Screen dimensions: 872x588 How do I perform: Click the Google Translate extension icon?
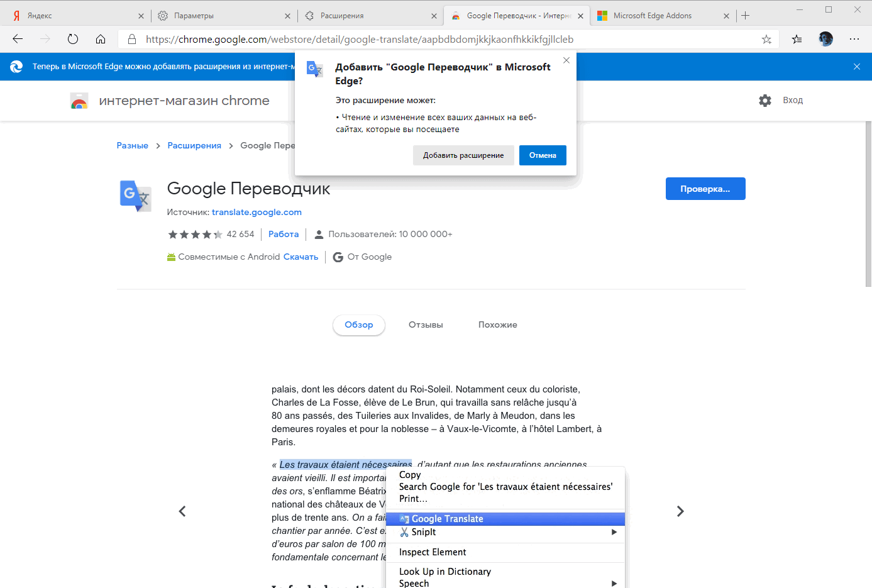point(136,196)
